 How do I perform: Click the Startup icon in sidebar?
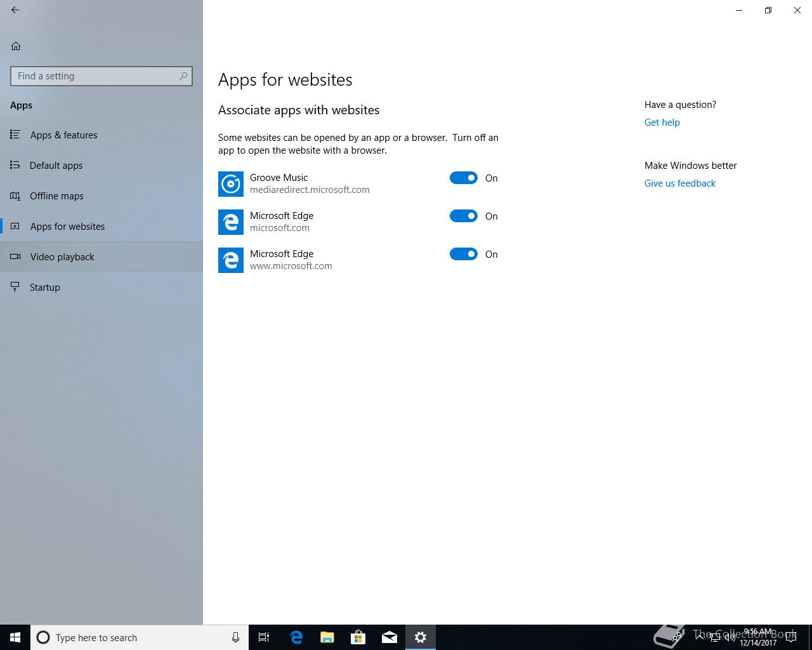pyautogui.click(x=15, y=287)
